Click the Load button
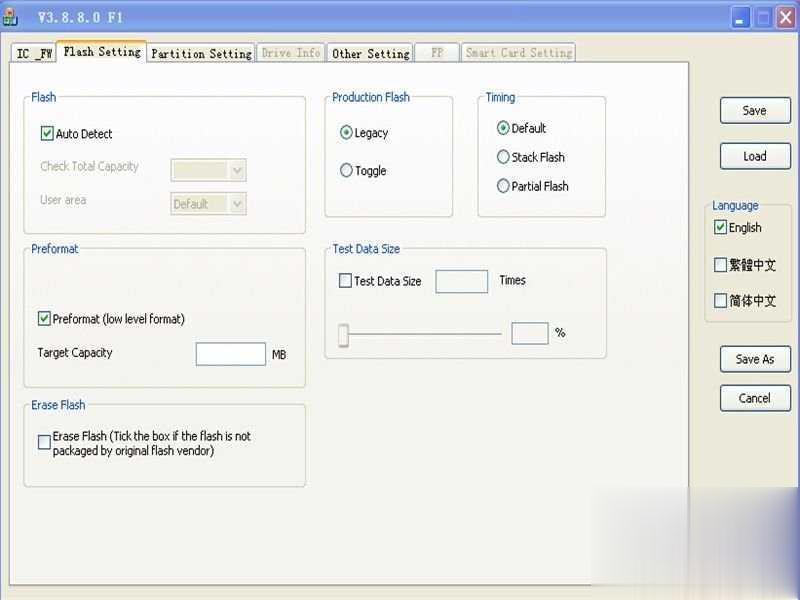Image resolution: width=800 pixels, height=600 pixels. (x=755, y=156)
